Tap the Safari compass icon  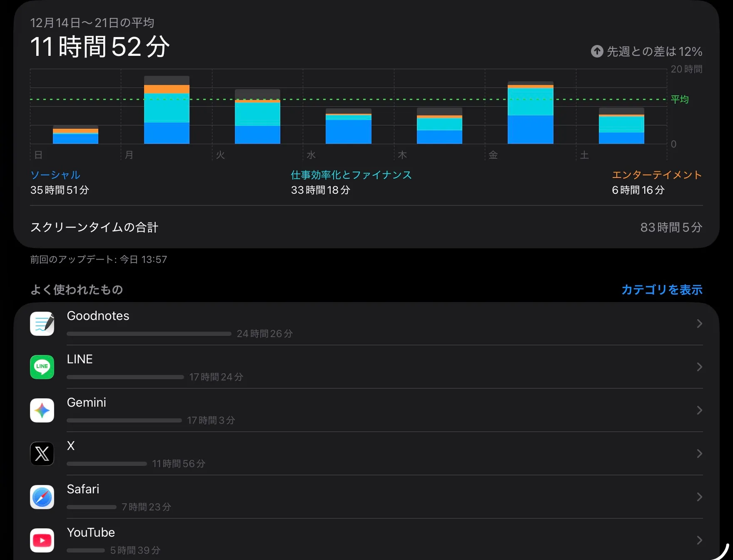[x=42, y=497]
